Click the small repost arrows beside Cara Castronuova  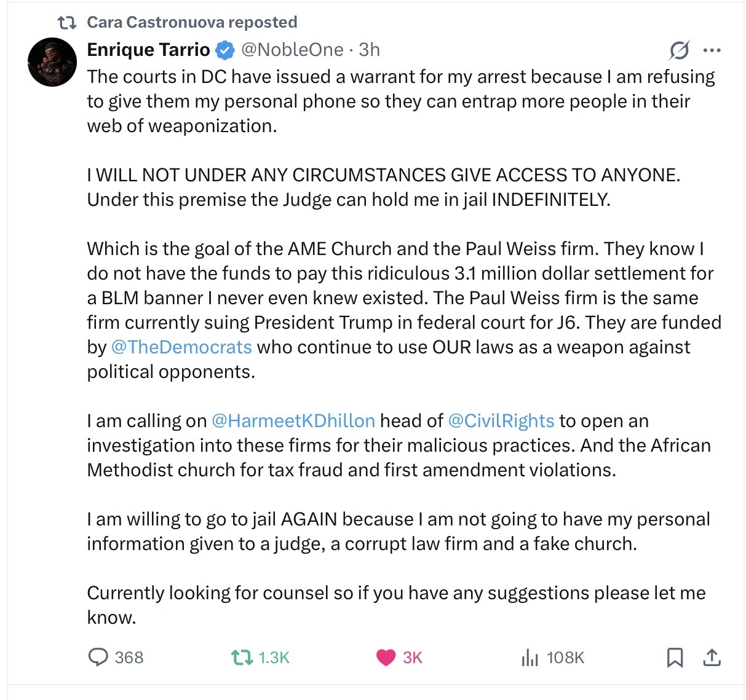pyautogui.click(x=66, y=23)
